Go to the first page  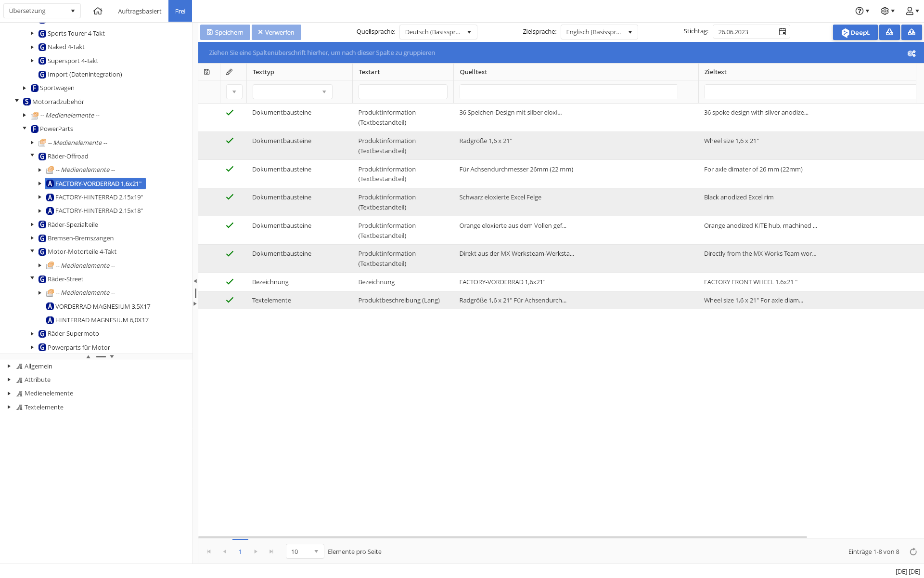point(209,552)
